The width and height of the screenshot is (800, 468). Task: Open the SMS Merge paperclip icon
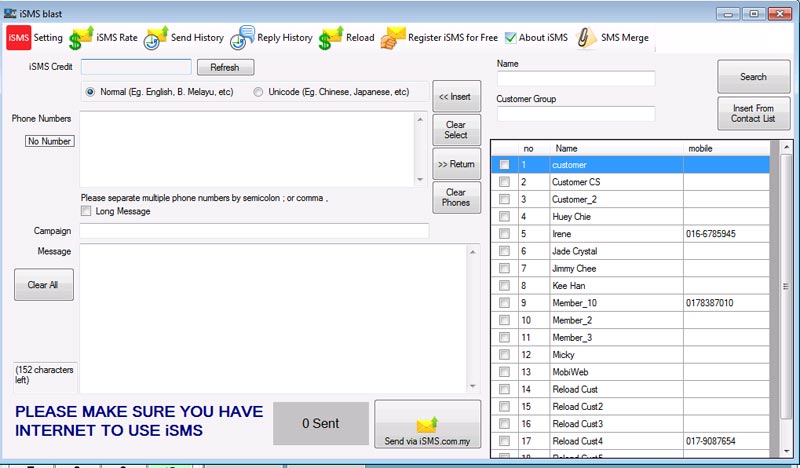[x=586, y=38]
